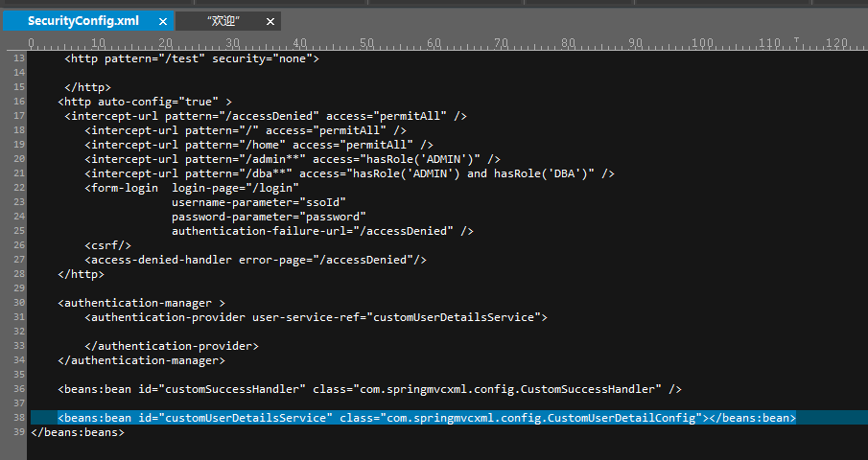Click the intercept-url pattern="/home" line
This screenshot has width=868, height=460.
point(259,145)
